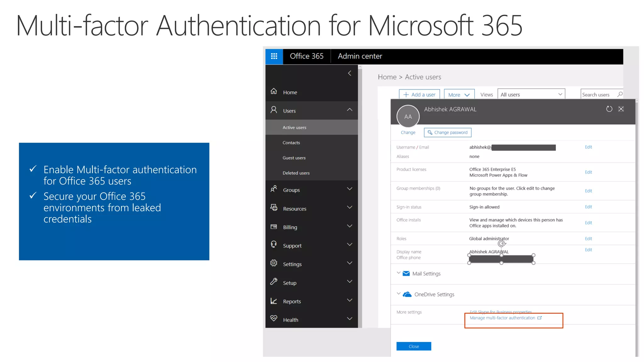Click the Change password button

tap(447, 132)
